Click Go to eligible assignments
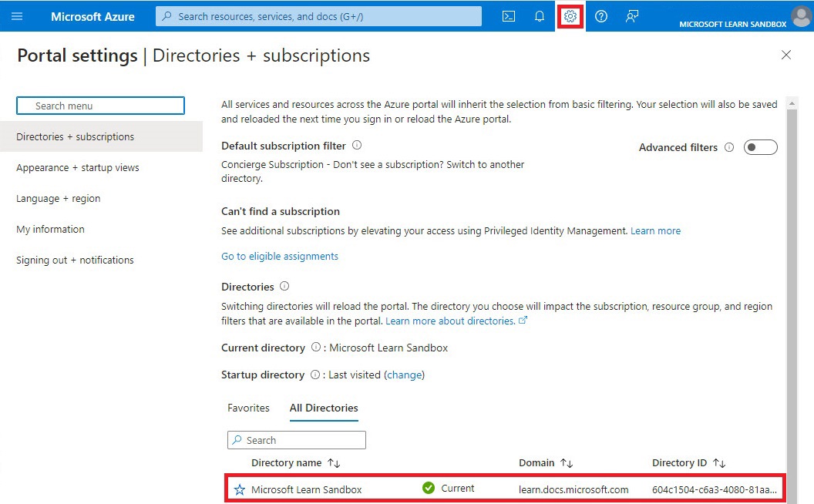Screen dimensions: 814x504 [x=280, y=257]
